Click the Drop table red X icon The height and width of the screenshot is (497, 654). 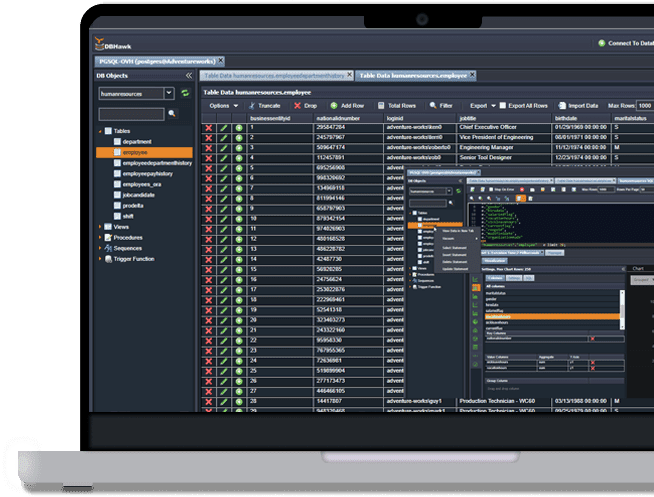coord(297,105)
